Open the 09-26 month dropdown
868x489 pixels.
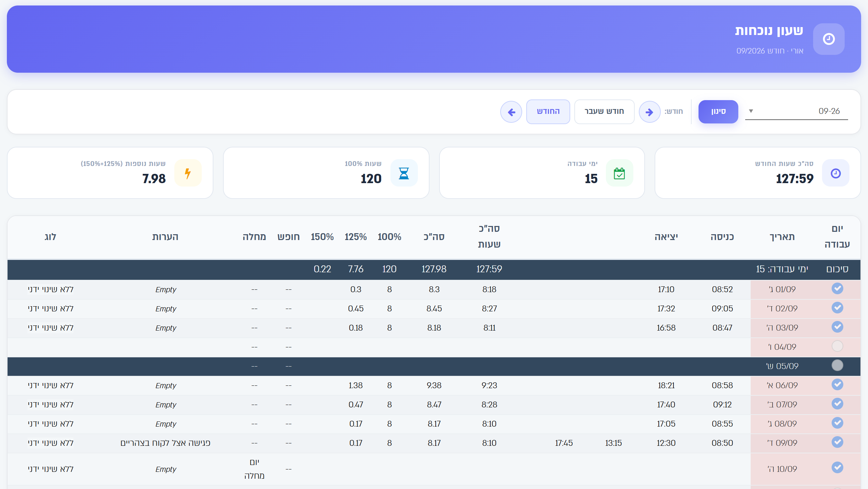(796, 111)
